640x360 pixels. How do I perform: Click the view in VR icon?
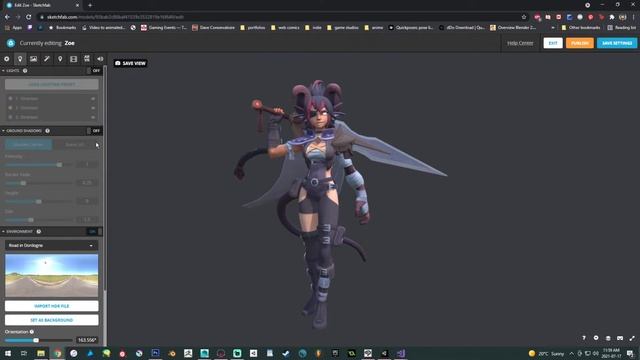[x=620, y=338]
